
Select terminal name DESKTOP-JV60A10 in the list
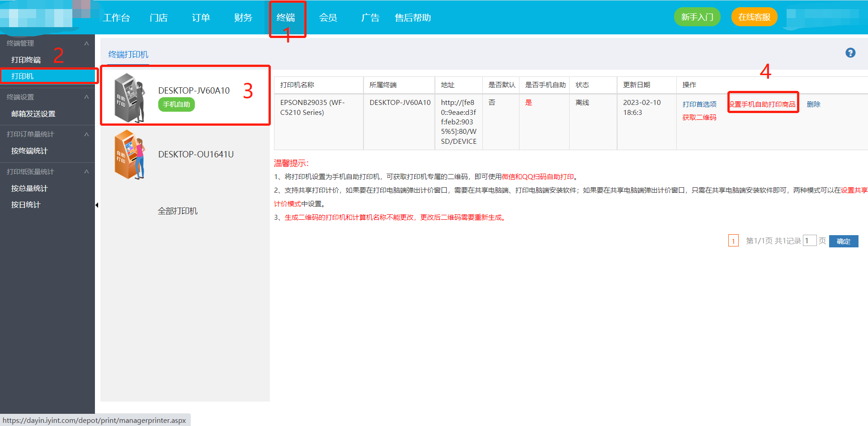pos(194,90)
